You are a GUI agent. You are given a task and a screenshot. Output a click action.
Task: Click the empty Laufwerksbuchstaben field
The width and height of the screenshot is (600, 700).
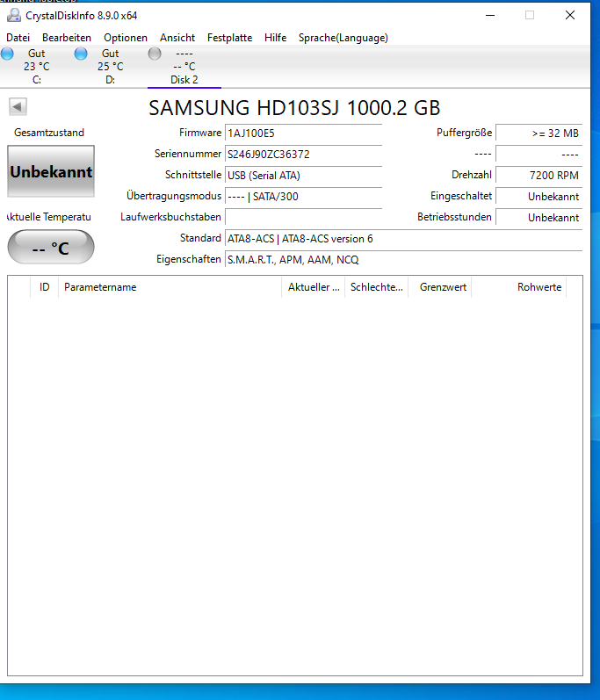(x=304, y=218)
